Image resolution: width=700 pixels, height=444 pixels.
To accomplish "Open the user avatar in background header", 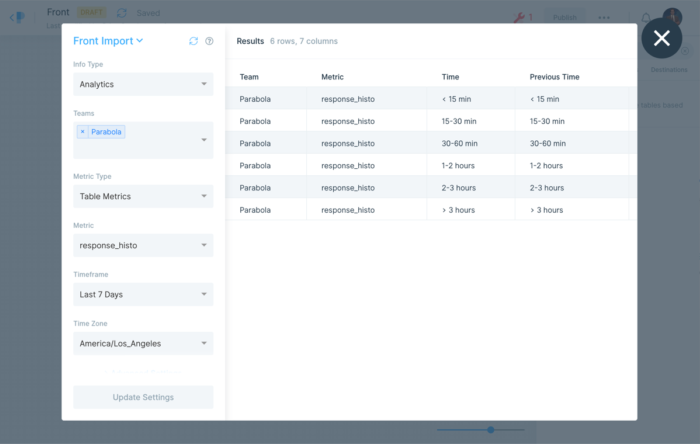I will pyautogui.click(x=672, y=17).
